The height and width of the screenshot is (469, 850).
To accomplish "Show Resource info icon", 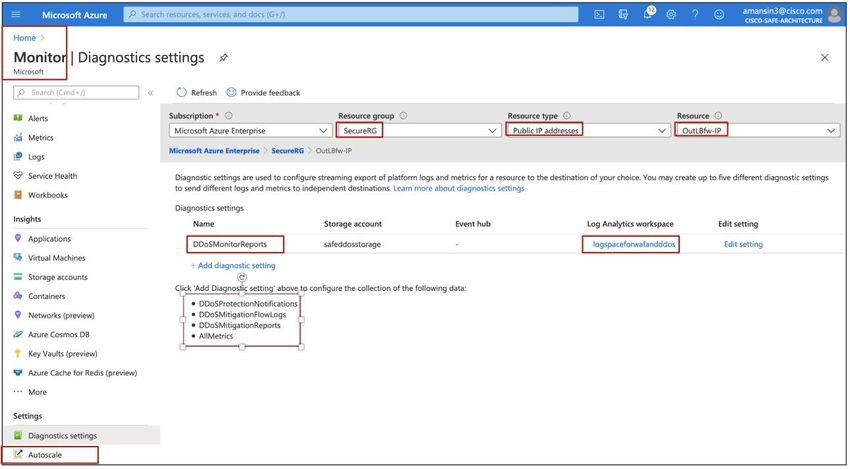I will pyautogui.click(x=718, y=115).
